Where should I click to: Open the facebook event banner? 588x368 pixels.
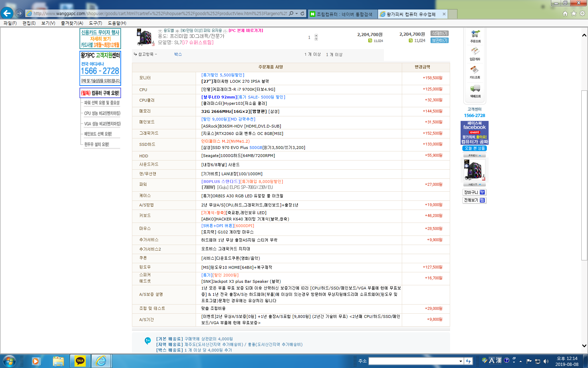[x=475, y=133]
